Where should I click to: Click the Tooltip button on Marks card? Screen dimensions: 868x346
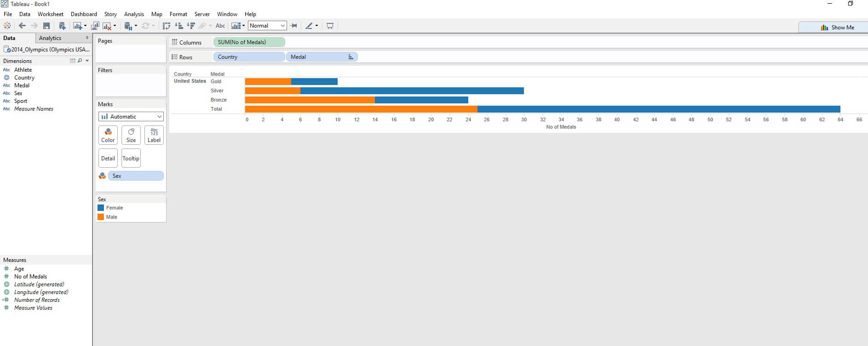(131, 158)
